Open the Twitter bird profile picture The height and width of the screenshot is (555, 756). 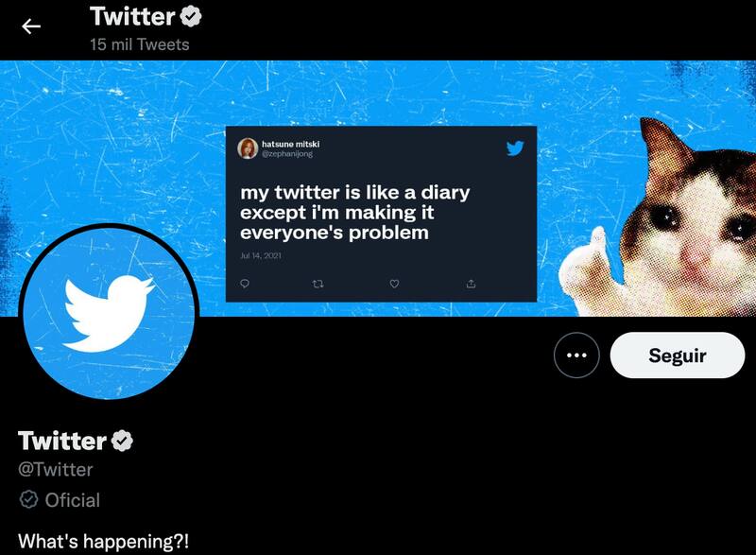click(109, 312)
